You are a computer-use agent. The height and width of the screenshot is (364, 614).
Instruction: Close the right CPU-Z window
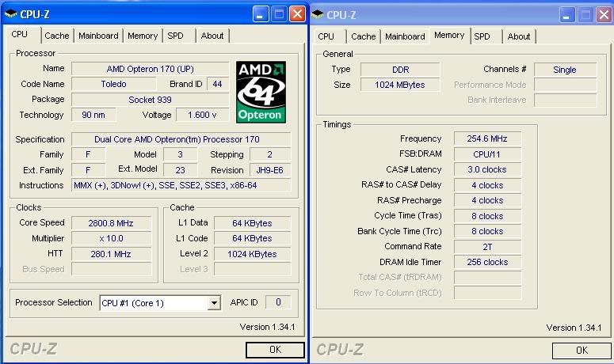point(604,15)
